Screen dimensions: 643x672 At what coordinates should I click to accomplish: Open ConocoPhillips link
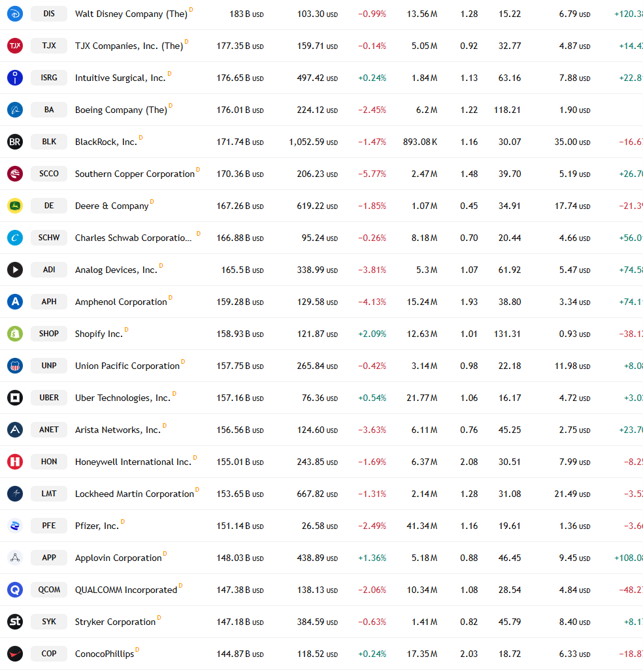point(105,654)
